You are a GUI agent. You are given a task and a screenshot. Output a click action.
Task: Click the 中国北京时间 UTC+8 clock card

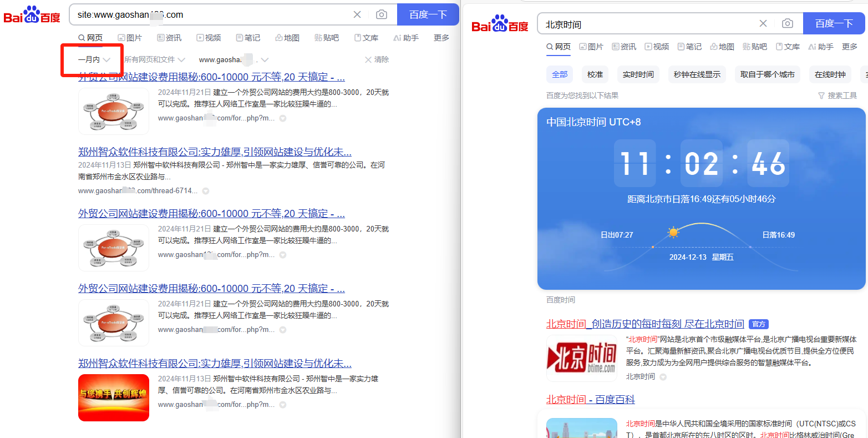click(701, 199)
